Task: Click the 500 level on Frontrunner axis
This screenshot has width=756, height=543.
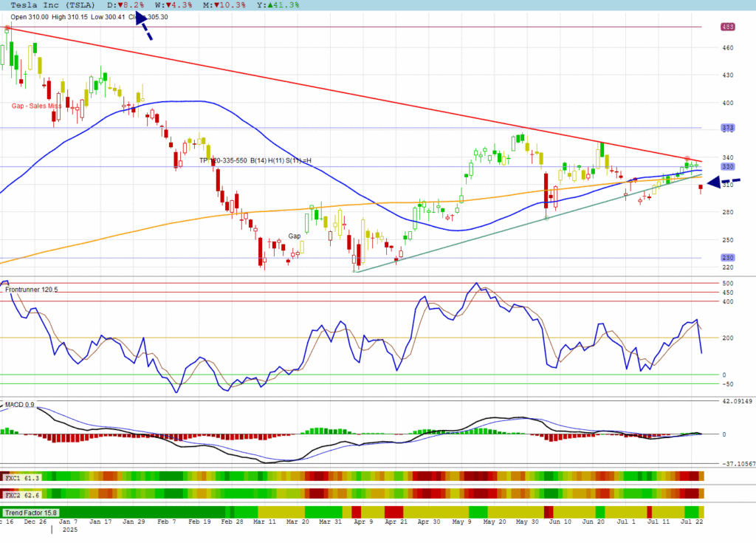Action: pyautogui.click(x=727, y=284)
